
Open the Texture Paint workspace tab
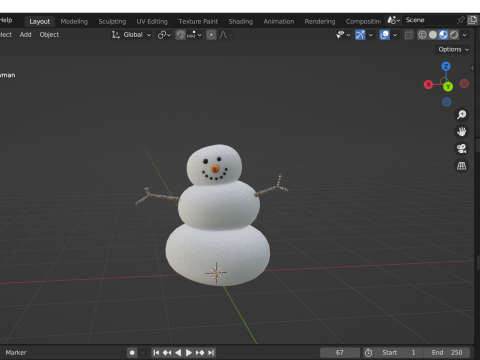point(198,22)
